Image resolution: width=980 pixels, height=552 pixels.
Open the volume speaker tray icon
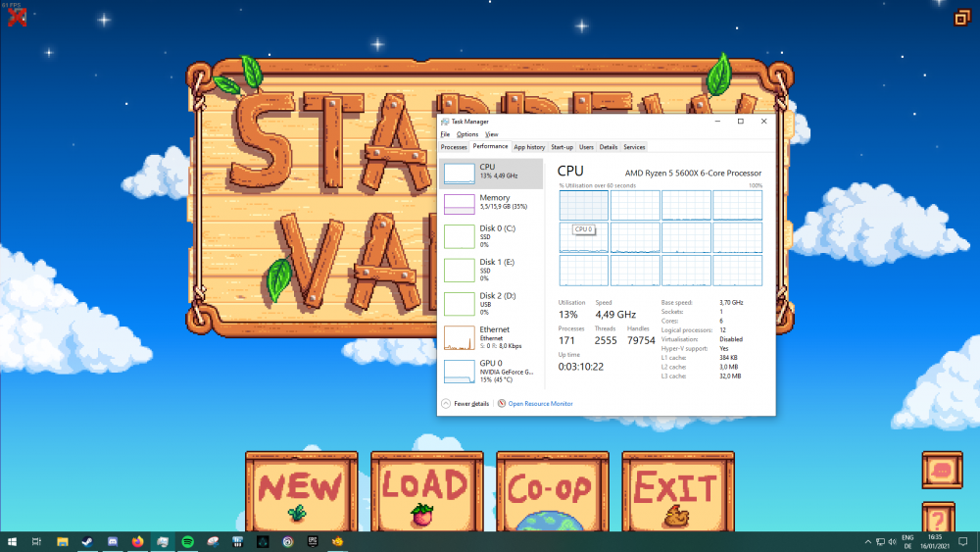[x=892, y=541]
